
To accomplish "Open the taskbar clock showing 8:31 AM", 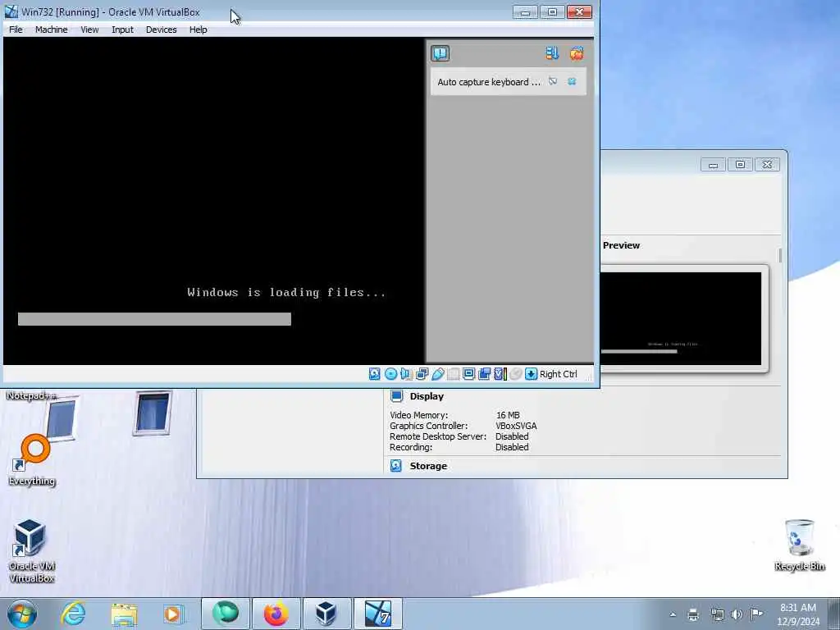I will pyautogui.click(x=799, y=614).
